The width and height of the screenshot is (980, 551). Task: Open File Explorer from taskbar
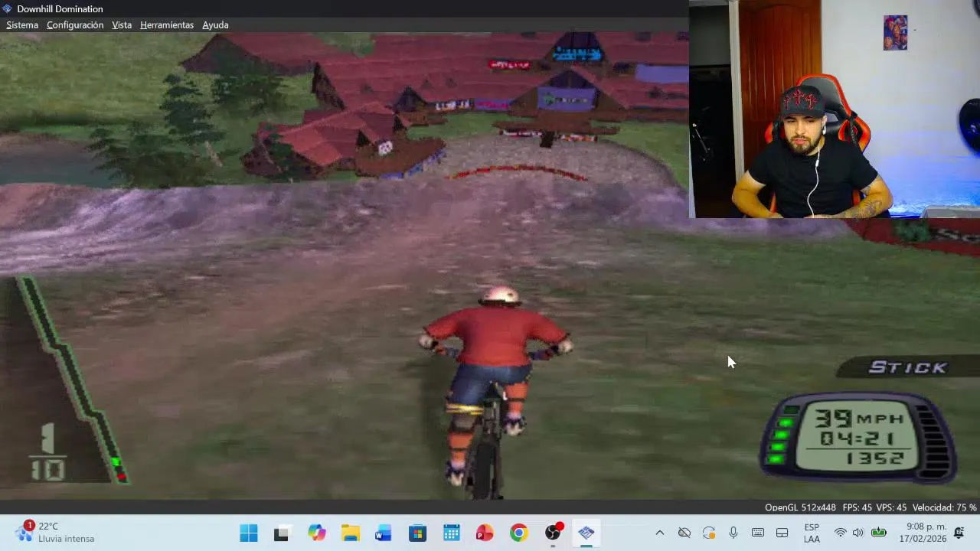click(350, 533)
